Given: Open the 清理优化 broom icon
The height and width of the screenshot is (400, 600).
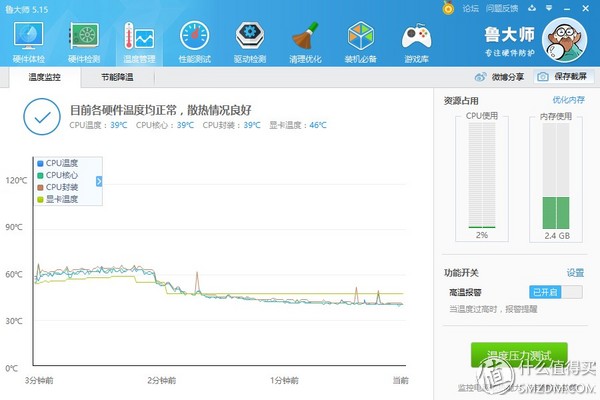Looking at the screenshot, I should [x=305, y=36].
